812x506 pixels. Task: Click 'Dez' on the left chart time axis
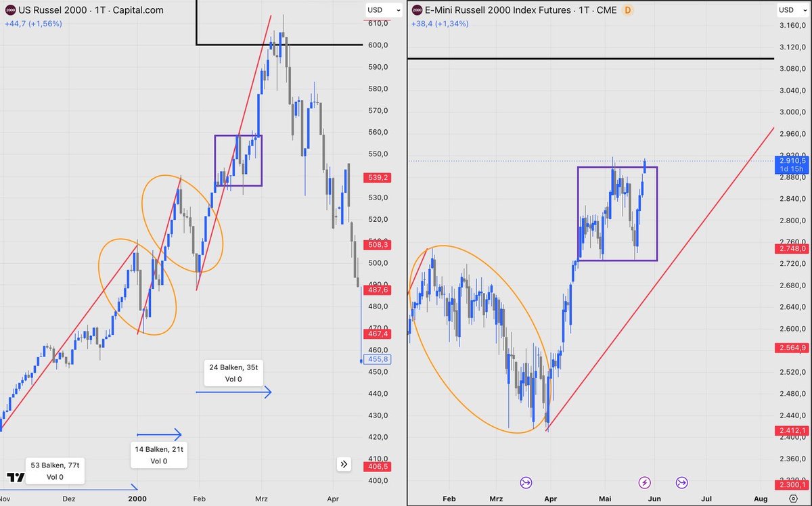[69, 500]
